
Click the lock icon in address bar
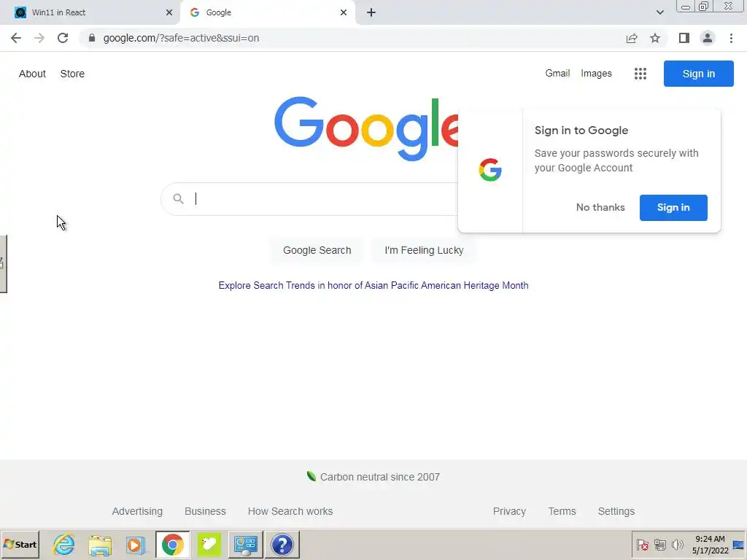click(x=91, y=38)
